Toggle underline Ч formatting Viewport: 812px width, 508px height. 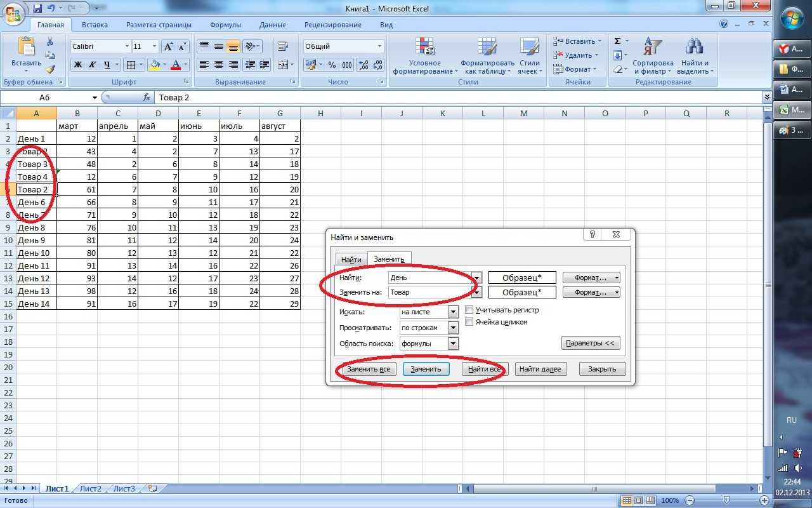click(108, 65)
